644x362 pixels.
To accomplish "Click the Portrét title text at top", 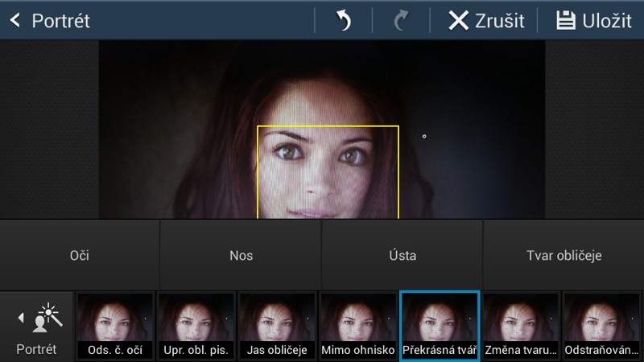I will click(61, 21).
